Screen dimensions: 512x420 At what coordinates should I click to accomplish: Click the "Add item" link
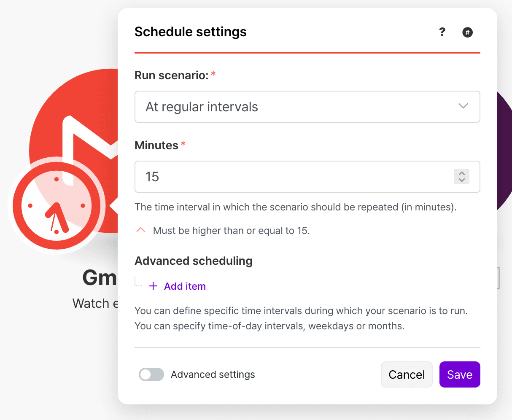[185, 286]
